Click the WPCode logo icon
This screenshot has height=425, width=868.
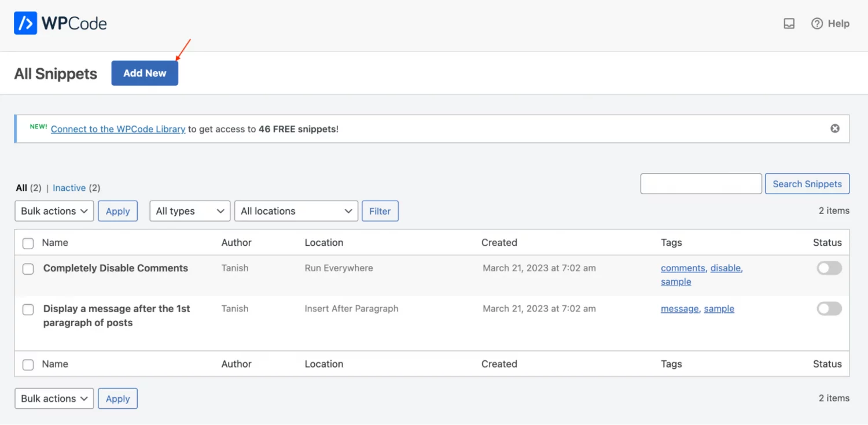coord(25,23)
